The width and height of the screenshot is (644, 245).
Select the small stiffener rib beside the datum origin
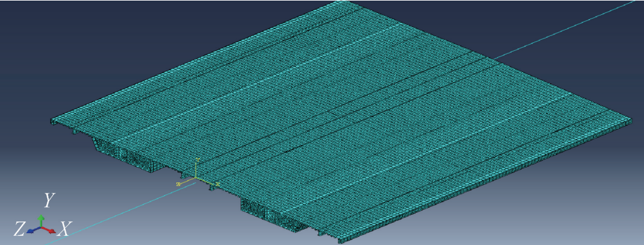tap(212, 187)
